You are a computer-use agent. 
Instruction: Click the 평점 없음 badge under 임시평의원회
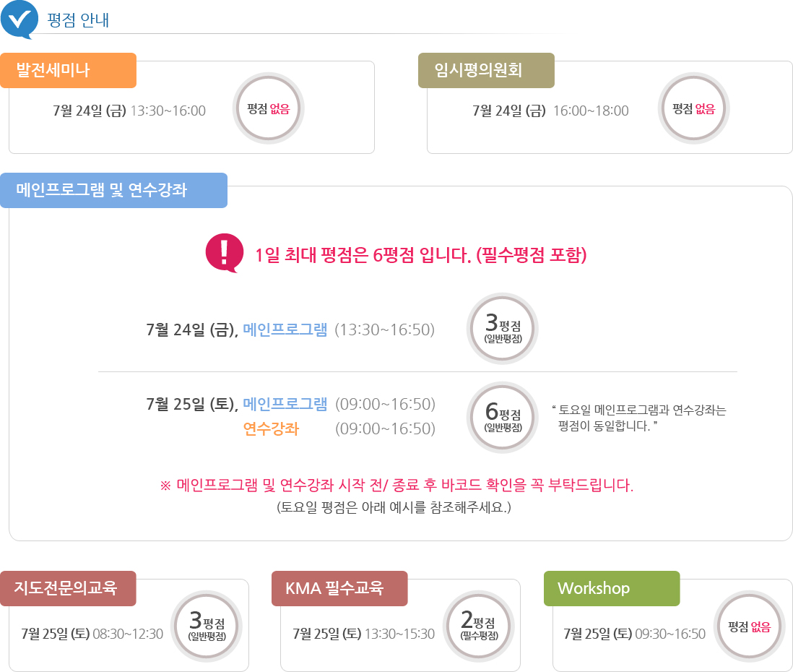pyautogui.click(x=694, y=109)
